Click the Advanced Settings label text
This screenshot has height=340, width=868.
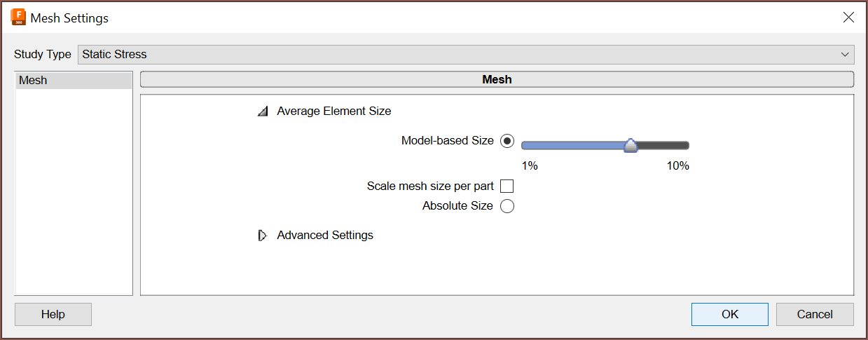(325, 236)
